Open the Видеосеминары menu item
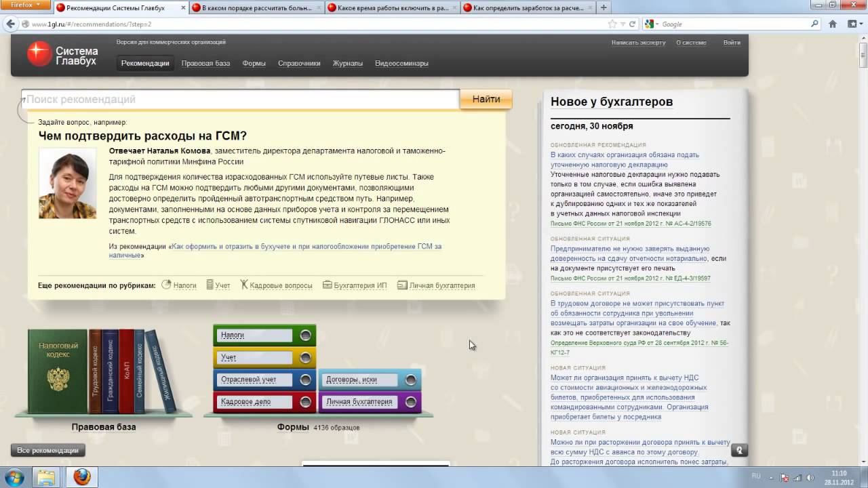This screenshot has width=868, height=488. 401,63
